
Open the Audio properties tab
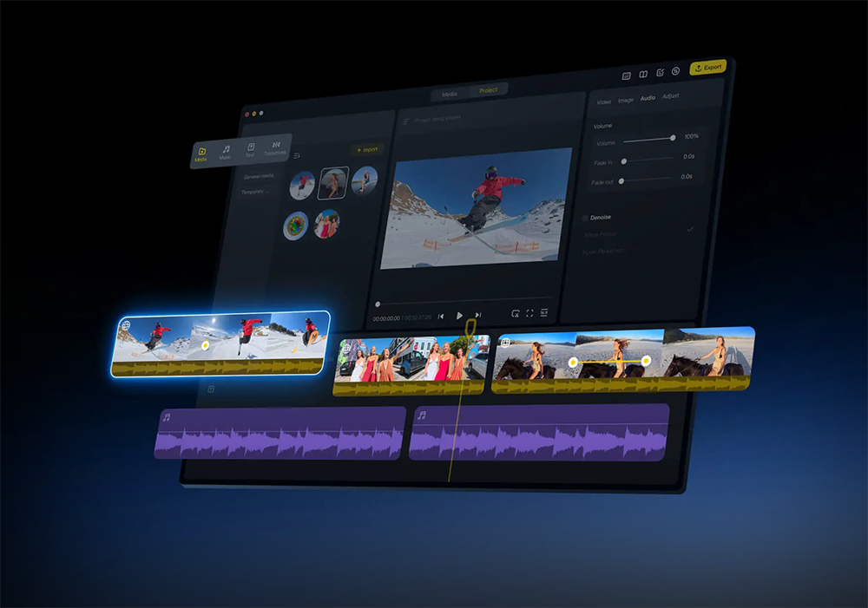point(648,98)
